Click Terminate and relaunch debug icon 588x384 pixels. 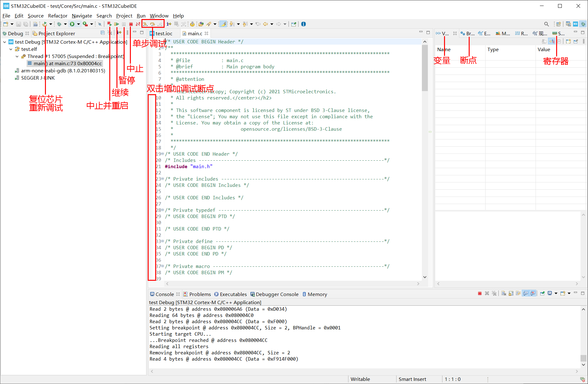click(109, 24)
